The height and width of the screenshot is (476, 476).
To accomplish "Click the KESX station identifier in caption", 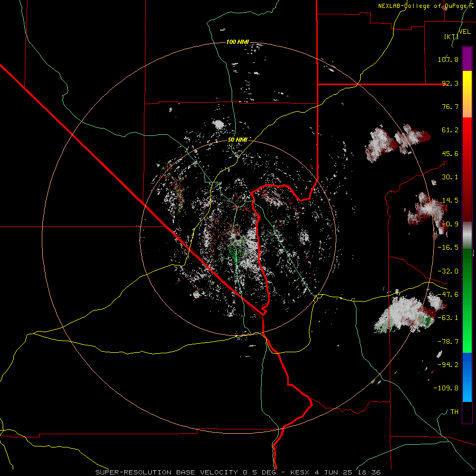I will click(300, 472).
